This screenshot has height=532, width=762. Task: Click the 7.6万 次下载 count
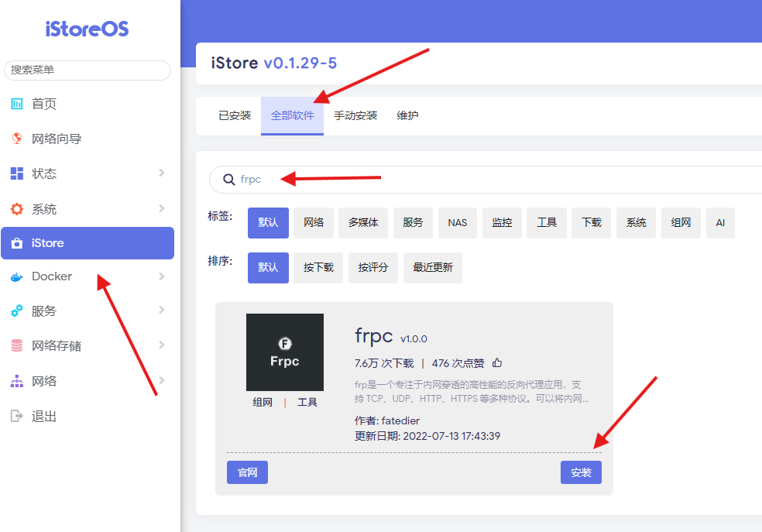(x=384, y=363)
